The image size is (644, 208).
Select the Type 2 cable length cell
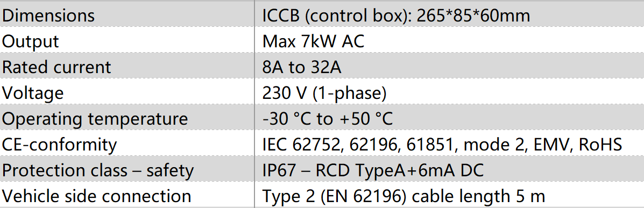coord(449,196)
